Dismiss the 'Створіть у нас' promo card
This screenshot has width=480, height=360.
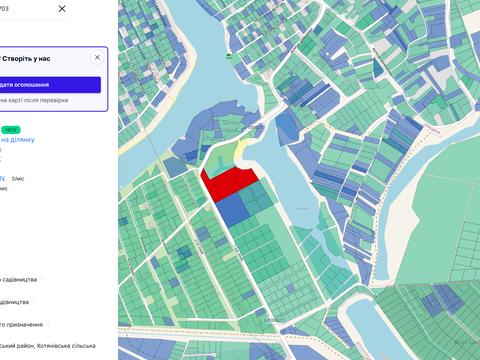click(x=97, y=58)
